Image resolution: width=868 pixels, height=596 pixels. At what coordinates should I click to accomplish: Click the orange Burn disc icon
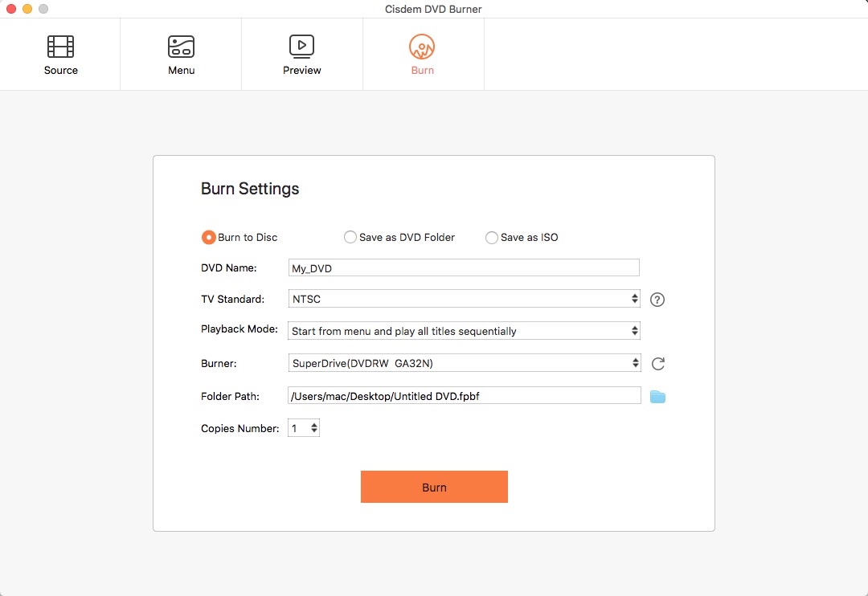[422, 47]
